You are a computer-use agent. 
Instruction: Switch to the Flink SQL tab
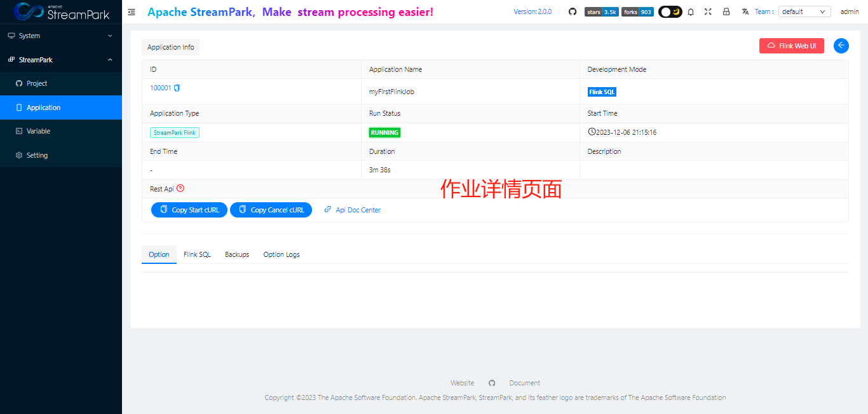pos(197,254)
